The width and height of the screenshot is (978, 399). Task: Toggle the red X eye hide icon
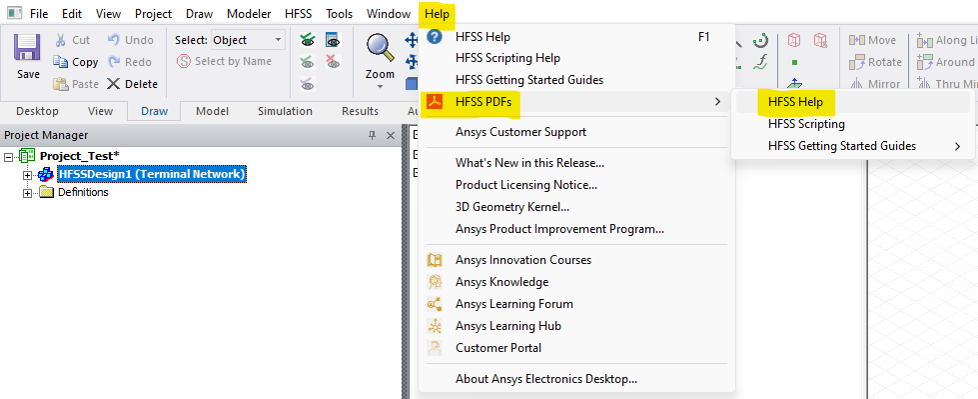tap(333, 62)
